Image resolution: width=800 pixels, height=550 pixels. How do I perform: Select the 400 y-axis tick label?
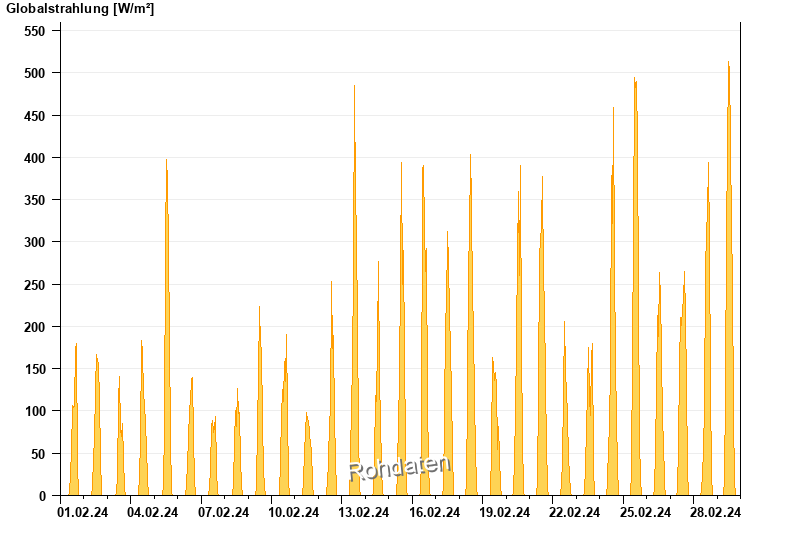pos(36,158)
